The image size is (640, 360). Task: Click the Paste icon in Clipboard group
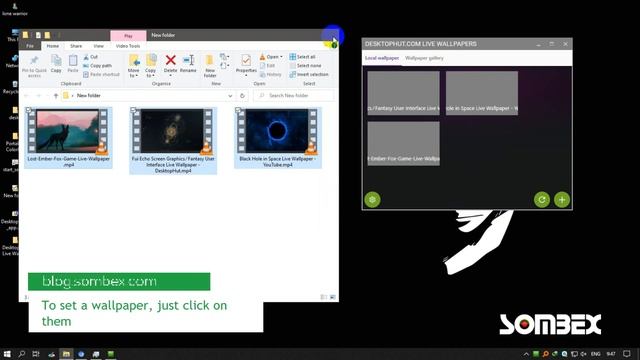pos(73,64)
